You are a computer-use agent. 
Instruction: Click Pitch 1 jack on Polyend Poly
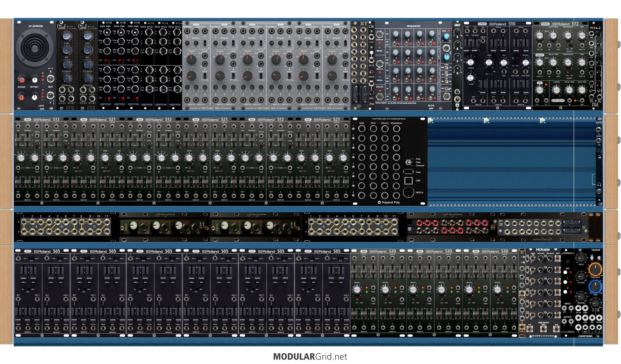373,129
